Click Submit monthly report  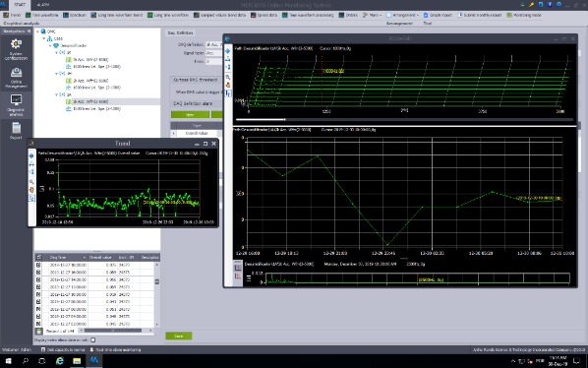[x=479, y=15]
